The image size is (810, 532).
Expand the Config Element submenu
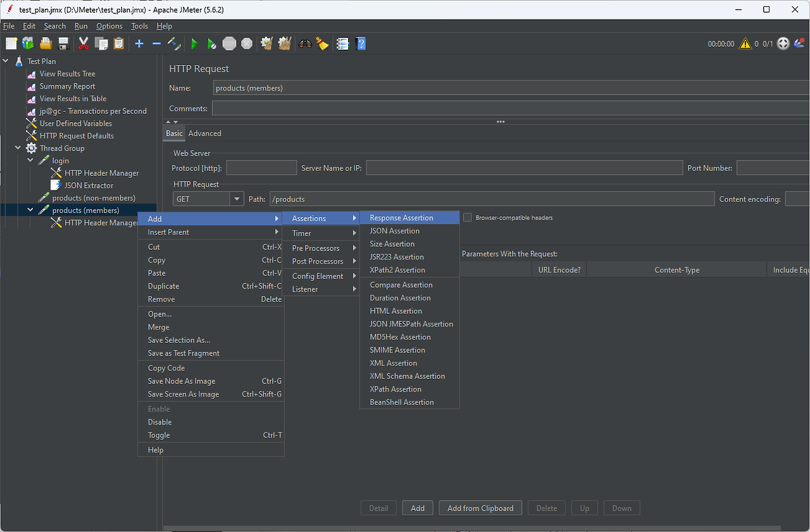[x=321, y=276]
